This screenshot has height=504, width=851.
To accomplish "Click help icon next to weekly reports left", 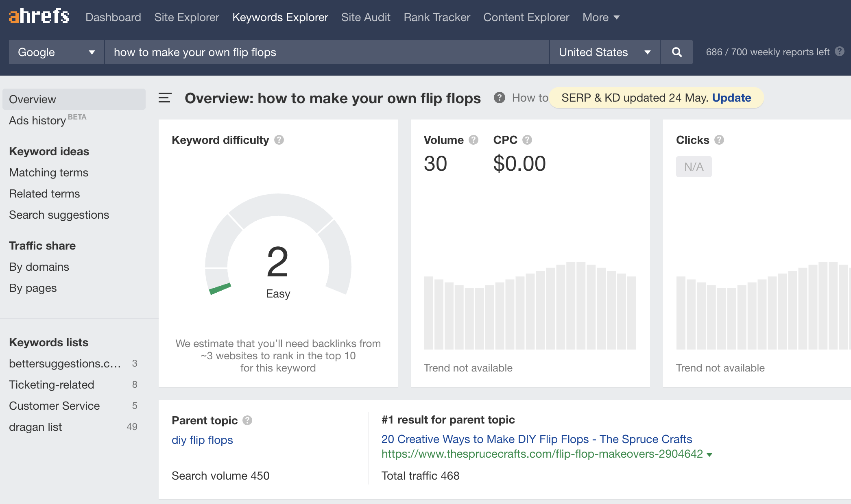I will pos(840,52).
